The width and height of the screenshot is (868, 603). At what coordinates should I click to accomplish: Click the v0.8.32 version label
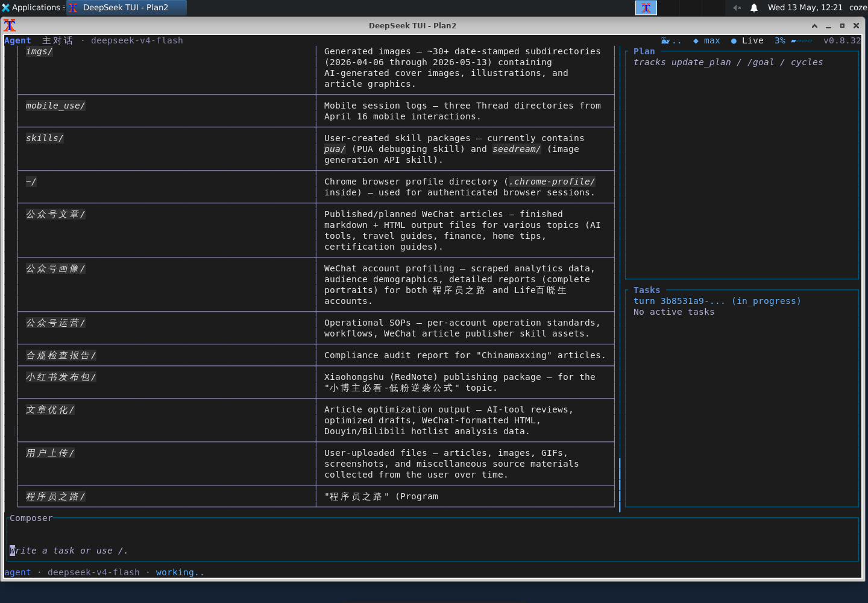pyautogui.click(x=842, y=40)
